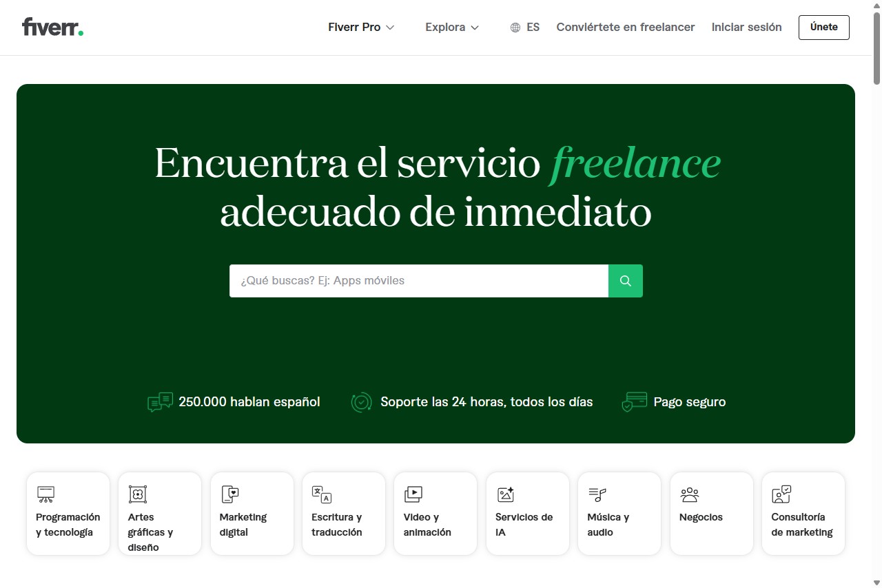Click the Programación y tecnología monitor icon
882x588 pixels.
(45, 494)
